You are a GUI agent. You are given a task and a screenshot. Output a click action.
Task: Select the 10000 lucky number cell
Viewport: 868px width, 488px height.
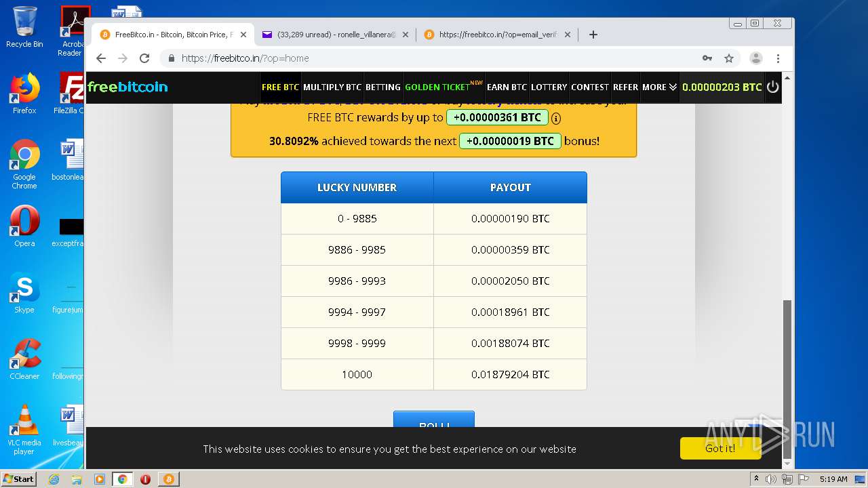tap(357, 375)
